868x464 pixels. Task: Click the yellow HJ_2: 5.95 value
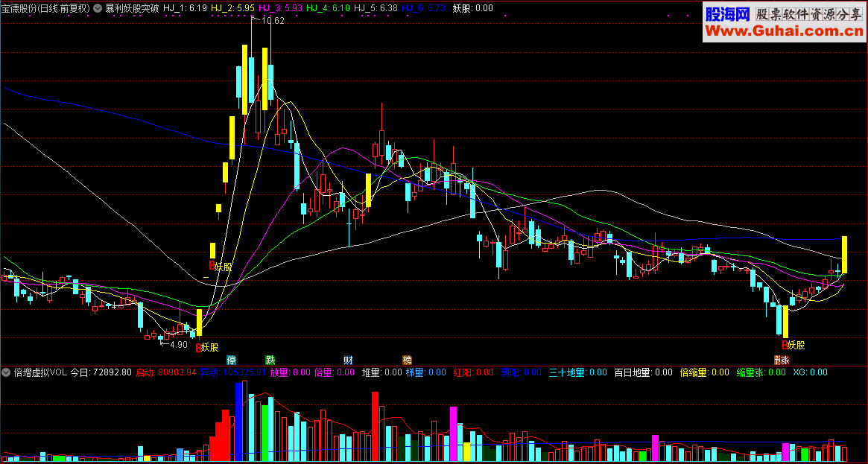pyautogui.click(x=233, y=8)
